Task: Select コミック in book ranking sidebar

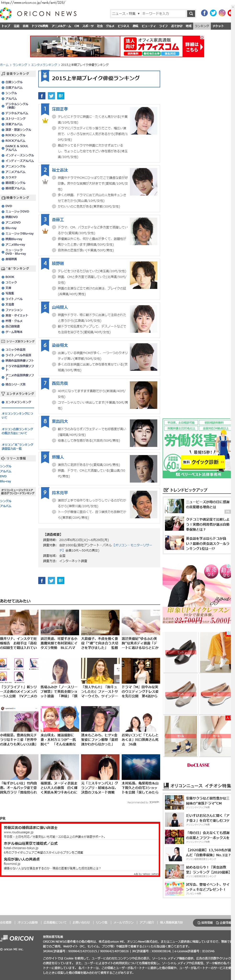Action: point(11,282)
